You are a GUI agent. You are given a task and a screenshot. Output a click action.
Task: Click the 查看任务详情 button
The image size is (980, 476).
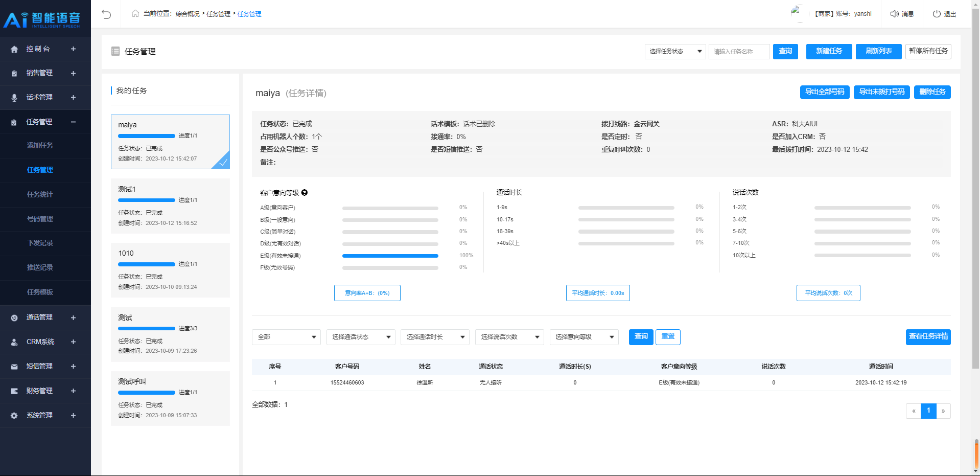click(928, 337)
